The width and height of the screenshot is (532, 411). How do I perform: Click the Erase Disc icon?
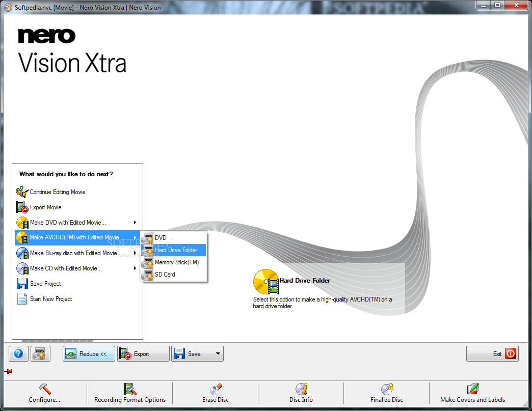point(216,389)
